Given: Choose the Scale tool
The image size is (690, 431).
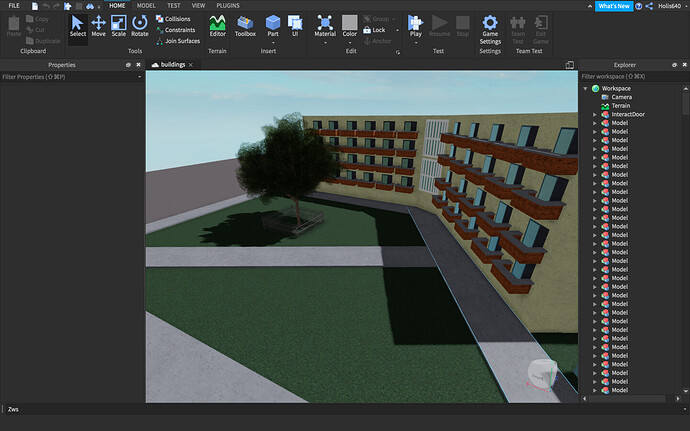Looking at the screenshot, I should pos(118,26).
